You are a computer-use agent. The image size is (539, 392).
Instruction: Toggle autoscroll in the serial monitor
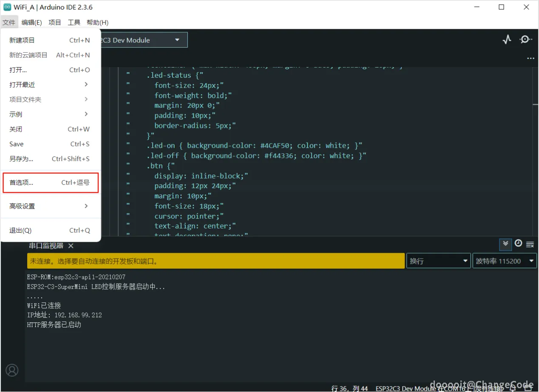pyautogui.click(x=505, y=244)
